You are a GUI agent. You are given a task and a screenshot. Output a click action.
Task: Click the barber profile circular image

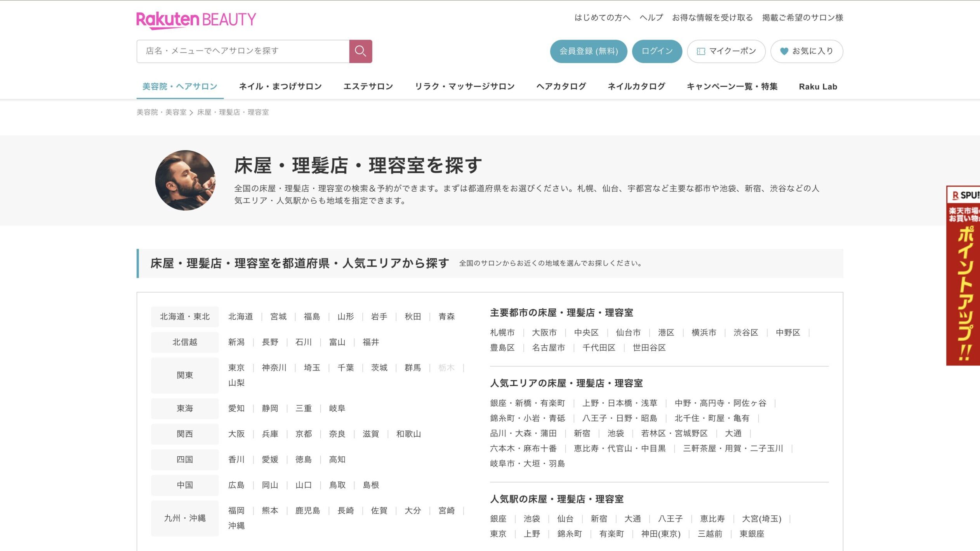(185, 180)
